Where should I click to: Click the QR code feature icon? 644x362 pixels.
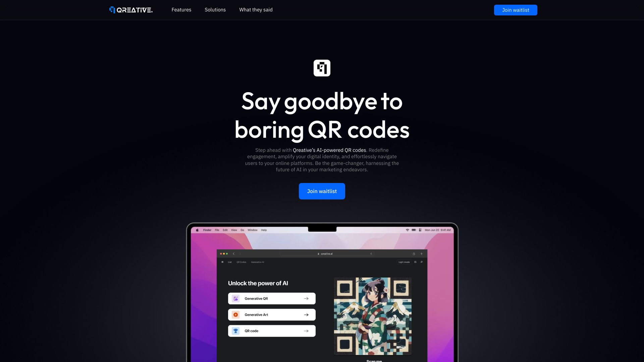point(236,331)
